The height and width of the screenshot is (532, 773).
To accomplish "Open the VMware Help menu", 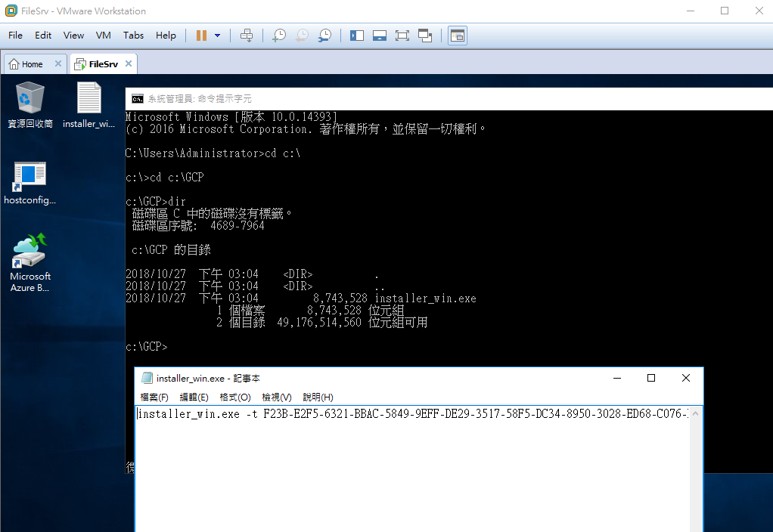I will [x=166, y=36].
